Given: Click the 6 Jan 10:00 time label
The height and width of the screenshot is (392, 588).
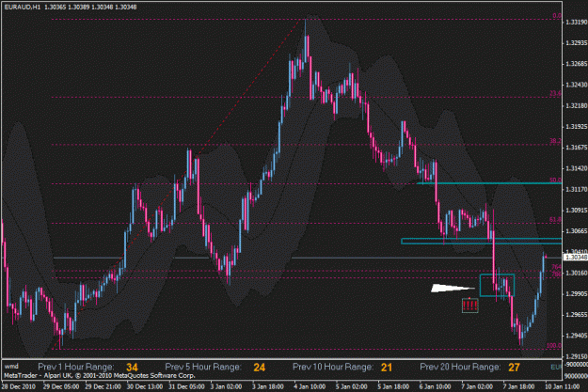Looking at the screenshot, I should (x=435, y=386).
